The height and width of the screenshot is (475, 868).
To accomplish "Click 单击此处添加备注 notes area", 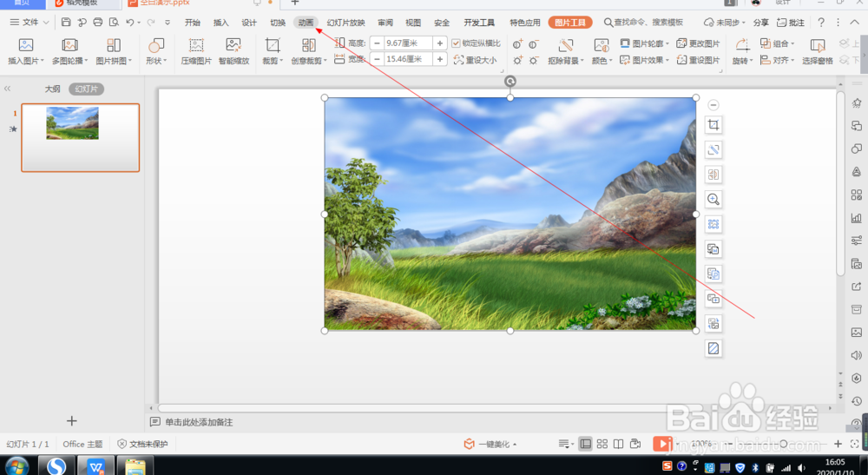I will [199, 422].
